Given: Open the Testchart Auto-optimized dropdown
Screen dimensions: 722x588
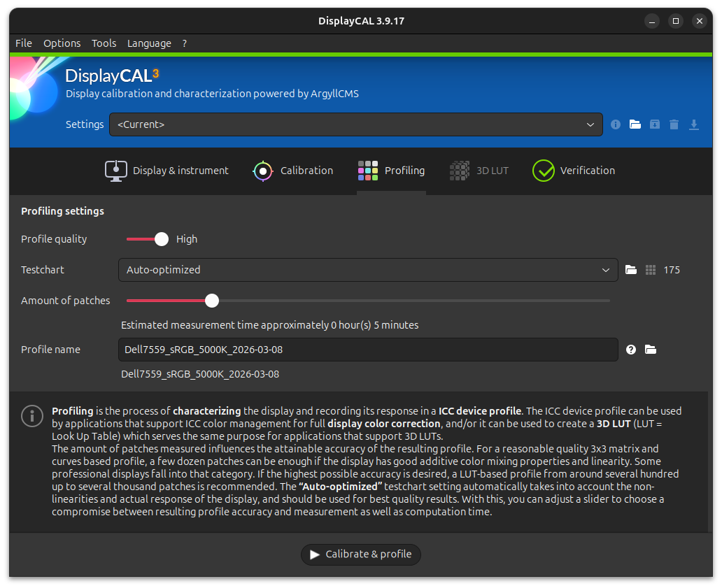Looking at the screenshot, I should click(367, 270).
